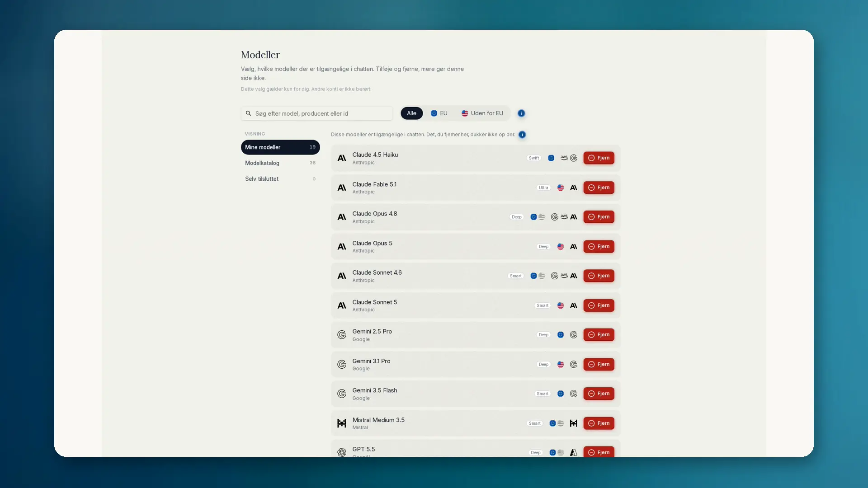
Task: Remove Claude Sonnet 4.6 with Fjern
Action: click(x=599, y=276)
